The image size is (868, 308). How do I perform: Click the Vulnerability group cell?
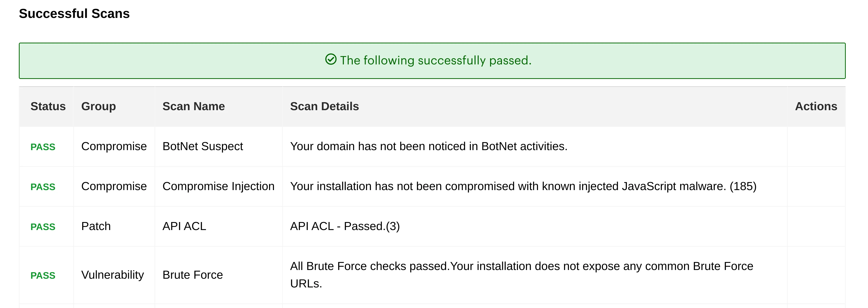coord(112,275)
